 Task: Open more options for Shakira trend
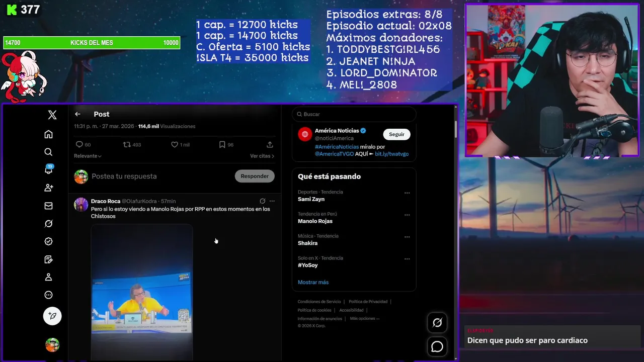(407, 237)
